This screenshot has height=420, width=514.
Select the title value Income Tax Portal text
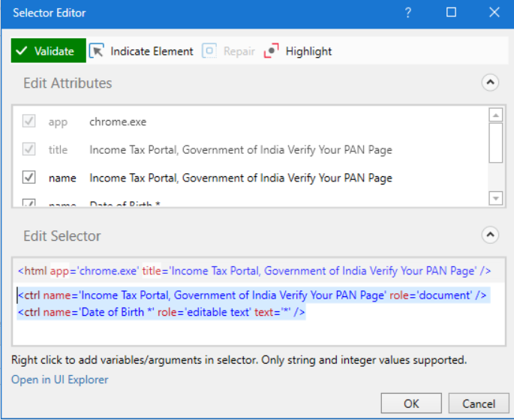pyautogui.click(x=241, y=150)
